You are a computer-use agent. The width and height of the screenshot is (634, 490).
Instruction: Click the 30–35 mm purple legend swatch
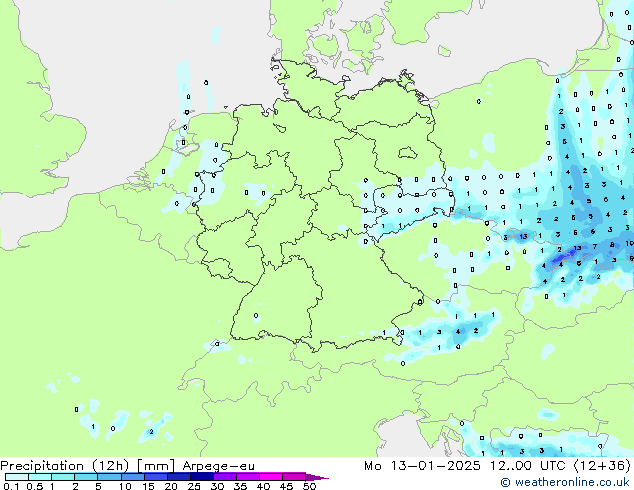(x=225, y=477)
